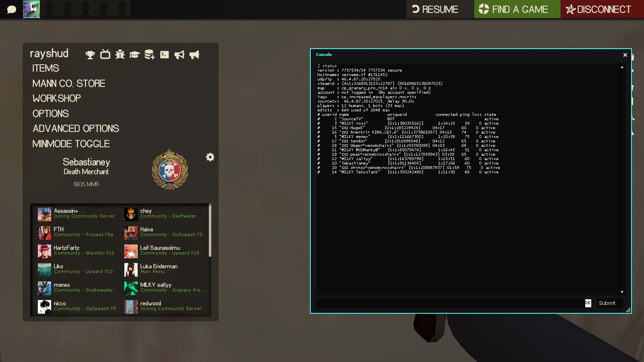Image resolution: width=644 pixels, height=362 pixels.
Task: Open the matchmaking settings gear icon
Action: coord(210,157)
